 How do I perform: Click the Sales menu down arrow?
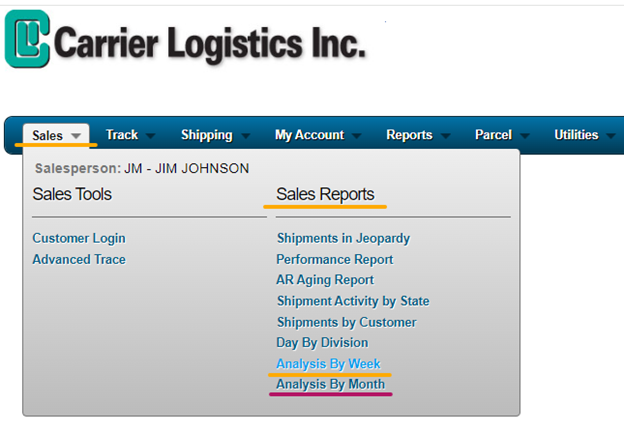[76, 136]
